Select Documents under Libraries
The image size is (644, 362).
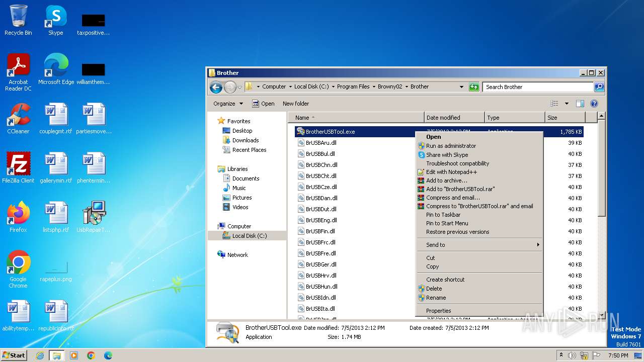point(246,178)
